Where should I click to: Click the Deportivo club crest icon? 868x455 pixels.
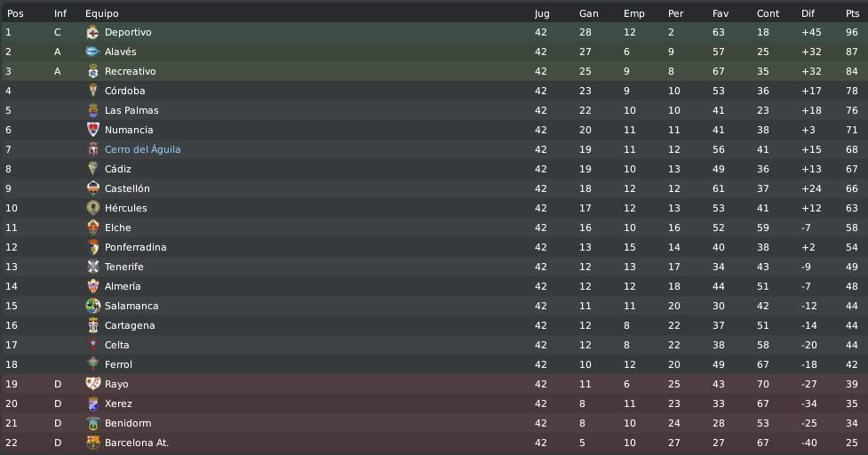pos(92,32)
